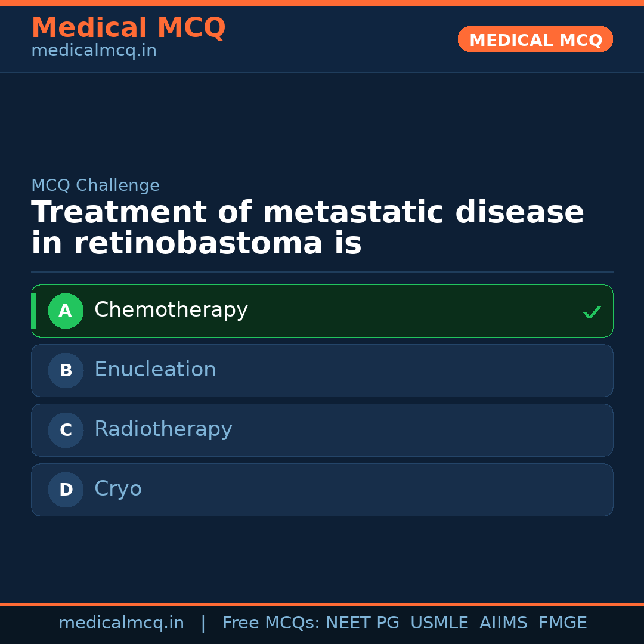The width and height of the screenshot is (644, 644).
Task: Click the circular D badge on Cryo
Action: 66,490
